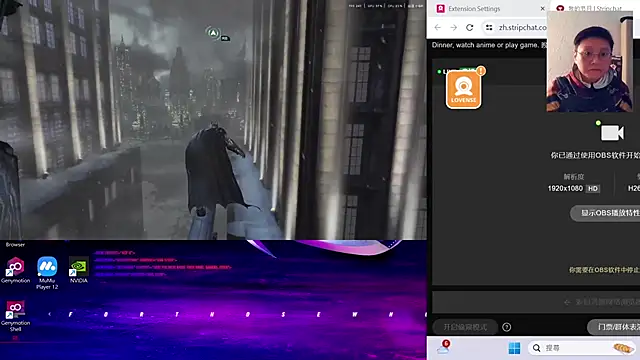Close the Extension Settings tab
Screen dimensions: 640x360
(542, 9)
